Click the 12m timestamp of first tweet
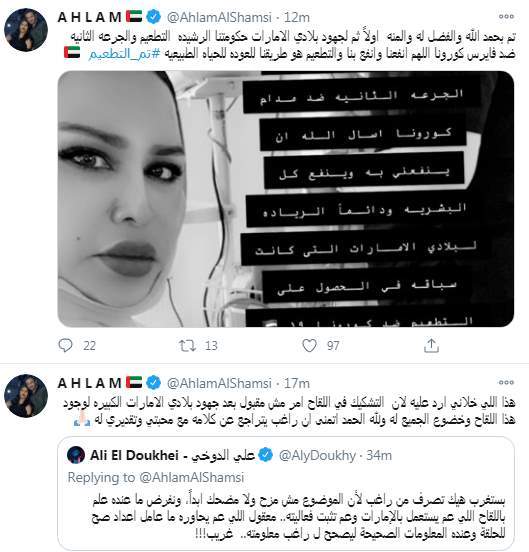 pos(297,17)
